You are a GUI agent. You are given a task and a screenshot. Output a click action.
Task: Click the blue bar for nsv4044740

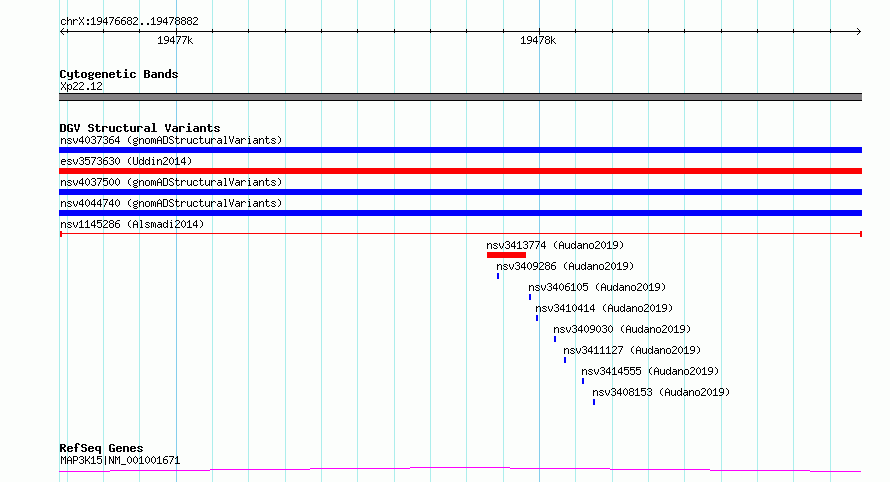(460, 213)
